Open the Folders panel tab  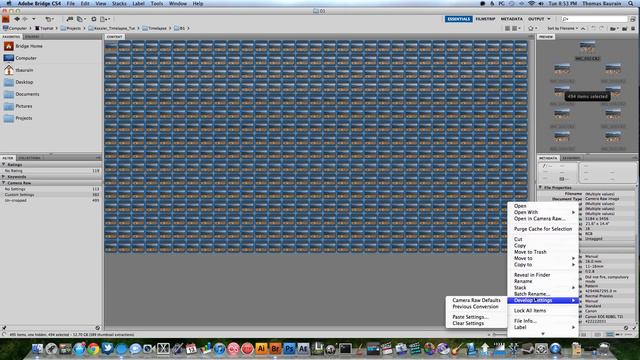pos(32,37)
